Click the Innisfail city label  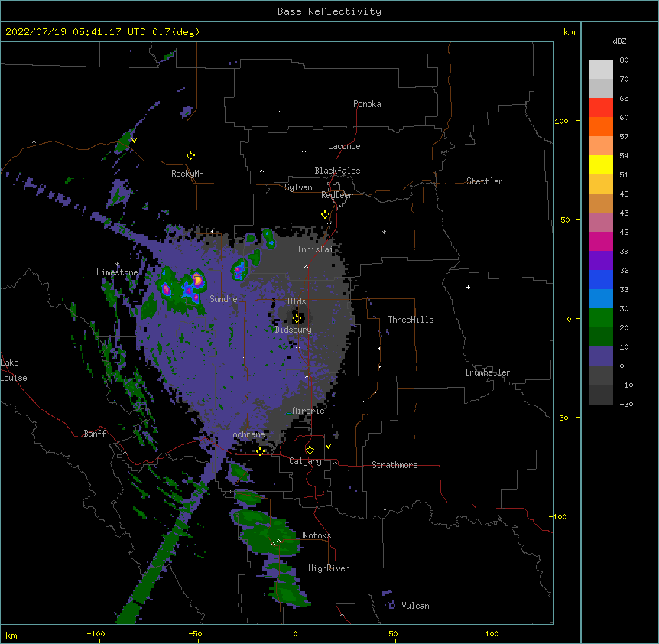[317, 249]
